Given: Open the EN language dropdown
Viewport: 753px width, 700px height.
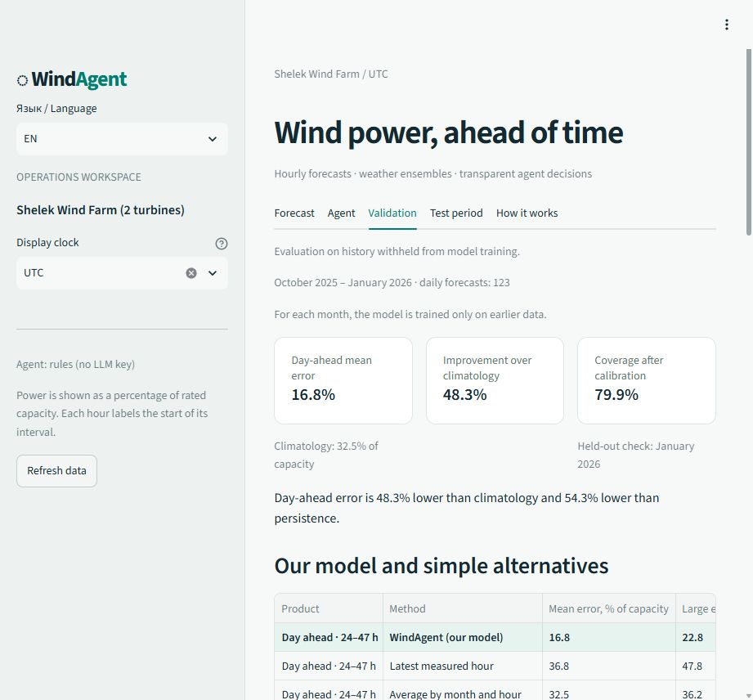Looking at the screenshot, I should pos(122,139).
